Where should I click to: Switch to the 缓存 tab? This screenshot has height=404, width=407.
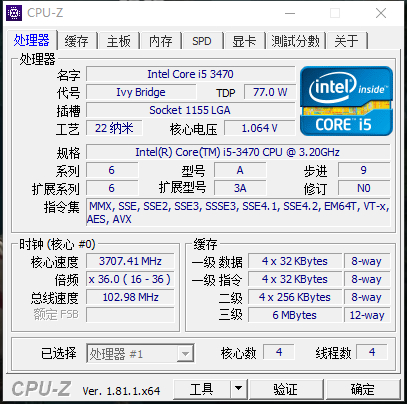coord(77,41)
